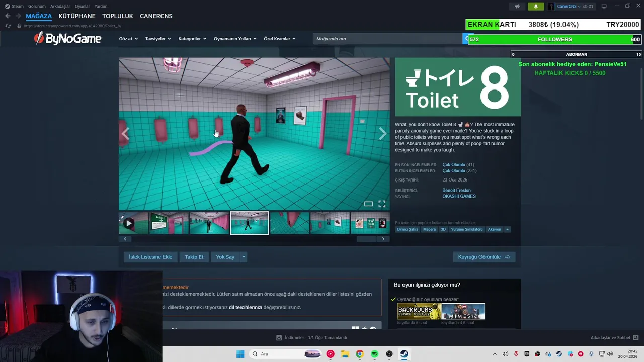
Task: Expand Oynamanın Yolları dropdown
Action: coord(235,39)
